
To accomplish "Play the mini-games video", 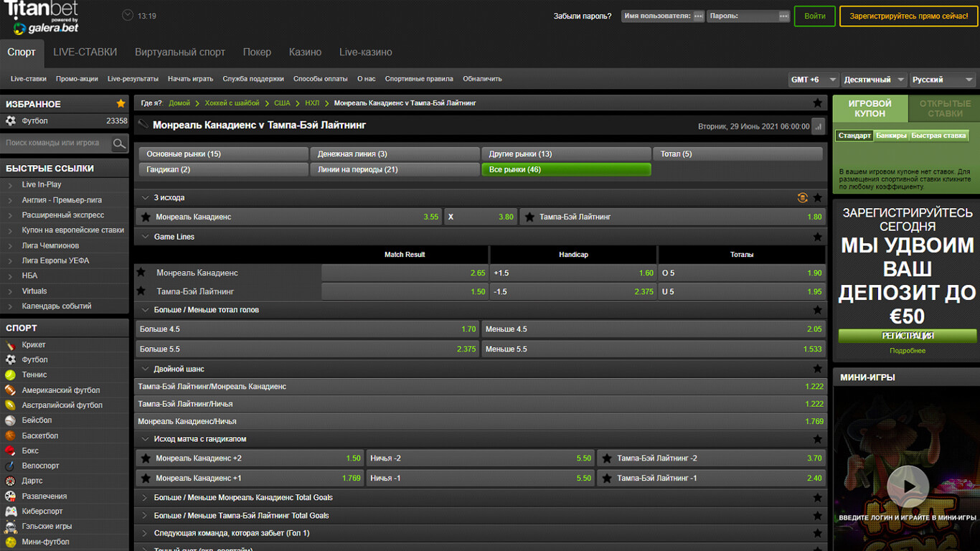I will (908, 486).
